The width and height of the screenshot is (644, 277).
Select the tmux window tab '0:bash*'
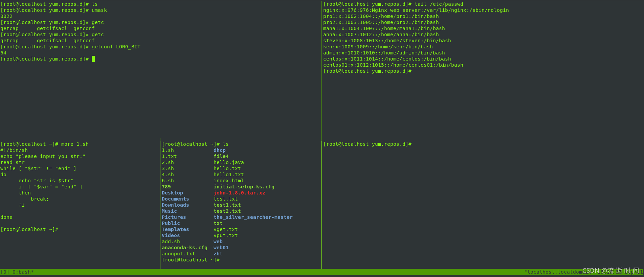point(23,272)
